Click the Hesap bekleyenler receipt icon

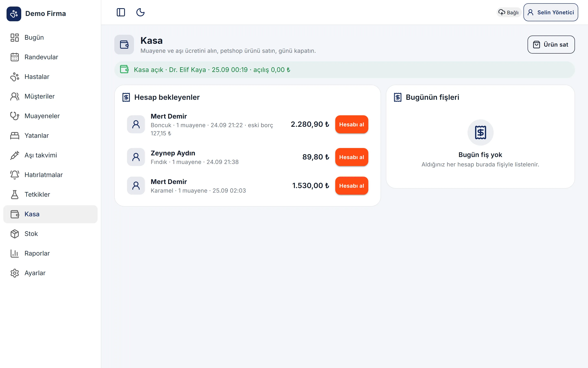tap(126, 97)
